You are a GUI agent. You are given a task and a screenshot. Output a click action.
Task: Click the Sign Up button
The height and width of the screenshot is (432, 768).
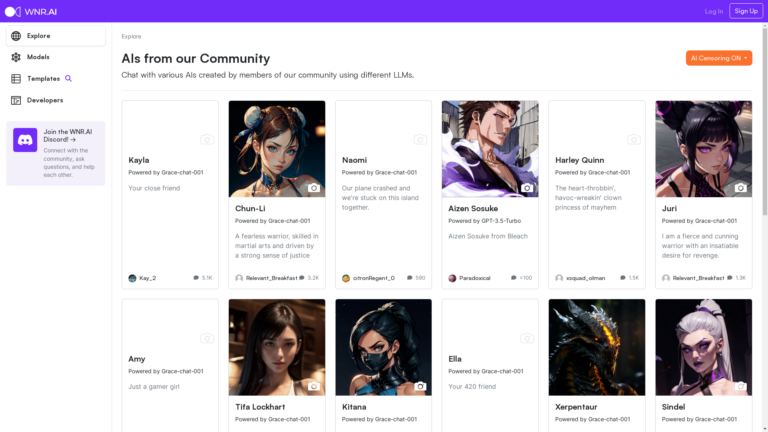tap(746, 11)
